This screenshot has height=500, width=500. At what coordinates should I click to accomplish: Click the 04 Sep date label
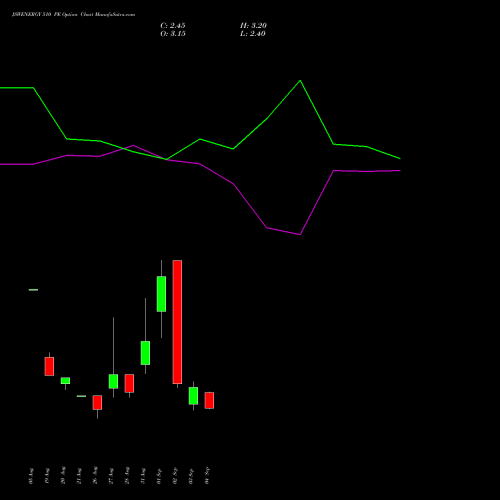click(207, 476)
